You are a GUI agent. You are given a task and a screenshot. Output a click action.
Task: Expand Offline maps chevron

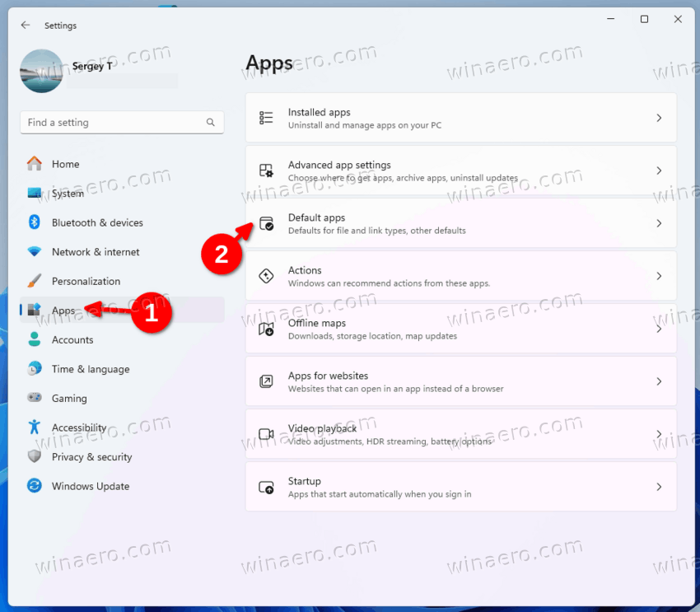click(x=659, y=329)
